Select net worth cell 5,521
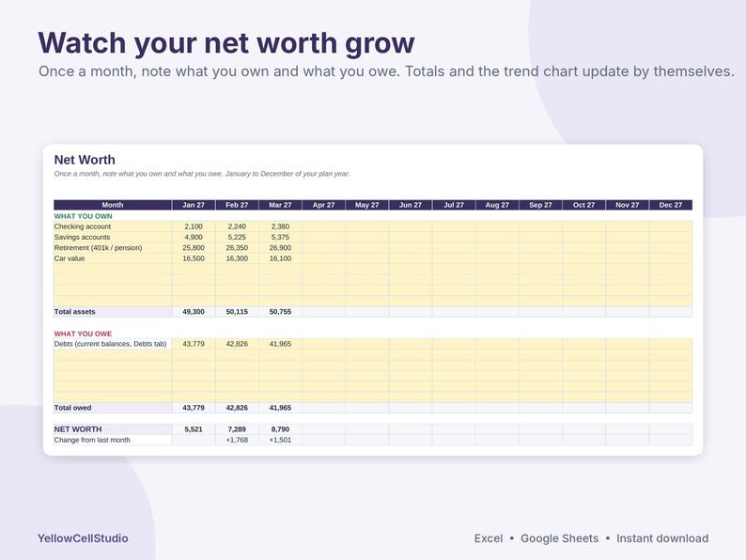The width and height of the screenshot is (746, 560). pos(194,429)
